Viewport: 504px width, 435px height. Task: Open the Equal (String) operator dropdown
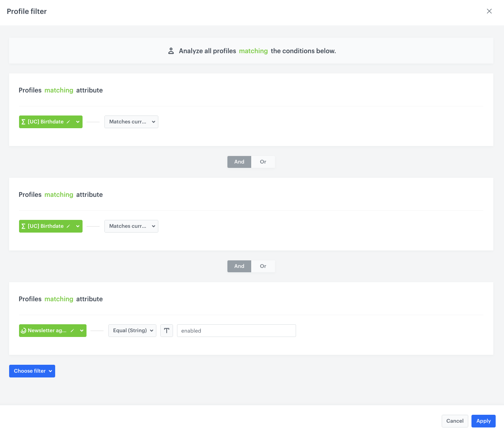tap(132, 330)
